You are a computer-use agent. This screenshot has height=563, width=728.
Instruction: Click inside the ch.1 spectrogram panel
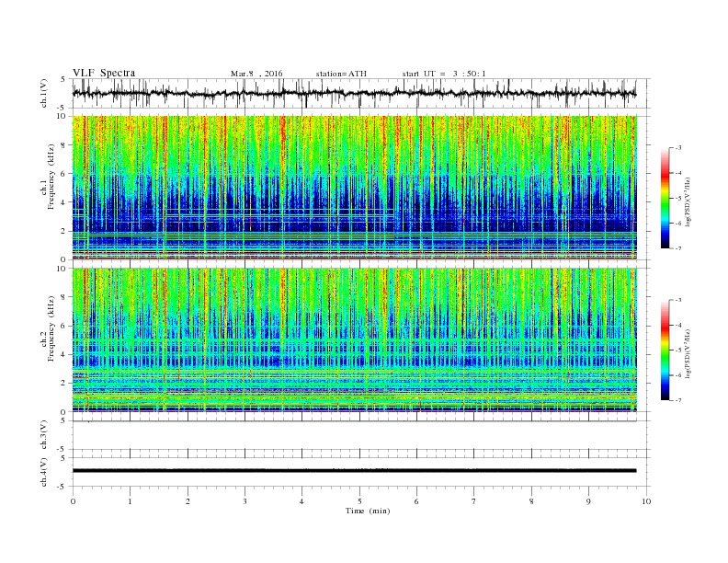tap(354, 188)
